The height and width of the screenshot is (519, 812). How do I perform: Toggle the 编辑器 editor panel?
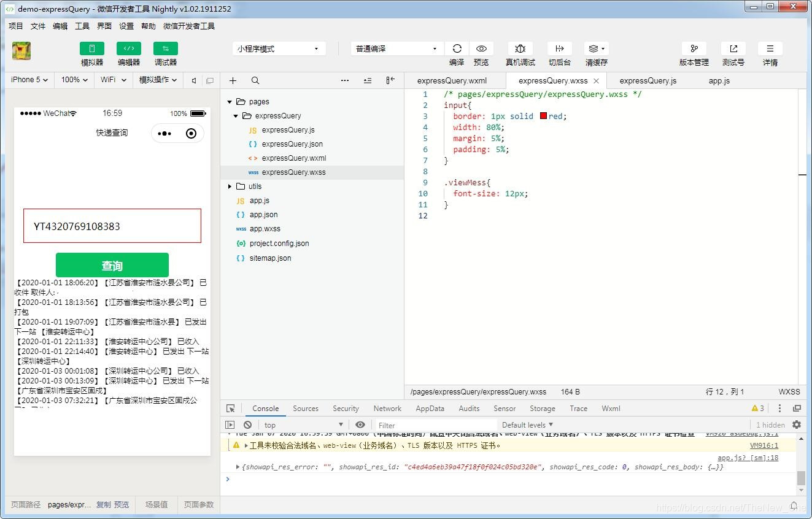tap(129, 48)
